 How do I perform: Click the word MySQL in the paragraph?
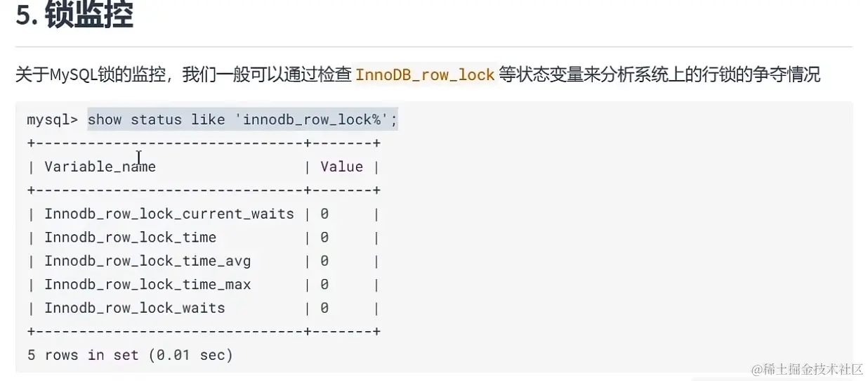[x=71, y=75]
